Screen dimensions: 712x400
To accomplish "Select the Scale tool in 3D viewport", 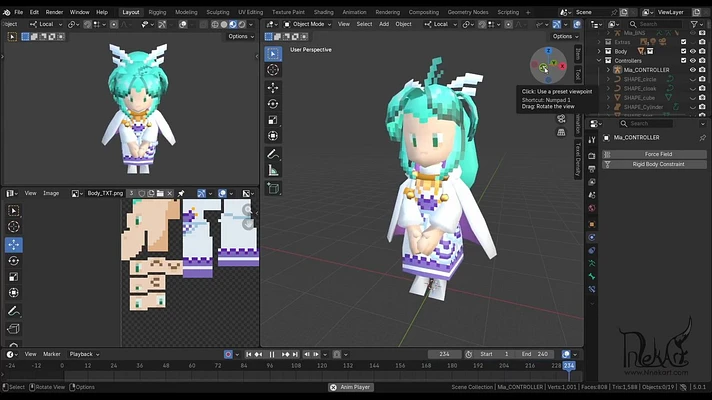I will [273, 120].
